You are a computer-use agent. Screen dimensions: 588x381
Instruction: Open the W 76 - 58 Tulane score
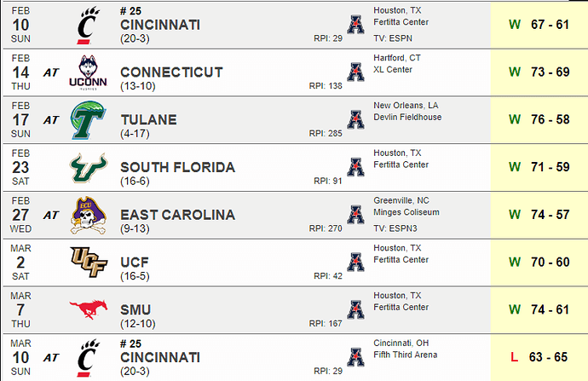tap(539, 119)
